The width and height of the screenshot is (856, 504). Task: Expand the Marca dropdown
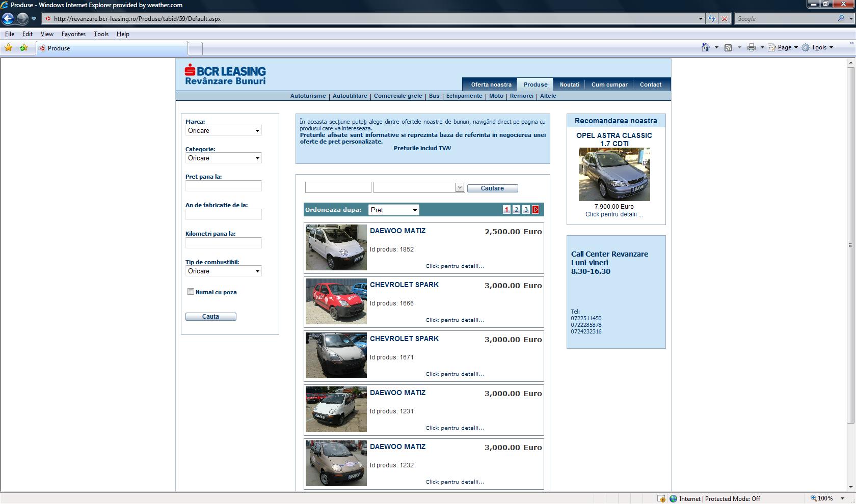pos(224,131)
